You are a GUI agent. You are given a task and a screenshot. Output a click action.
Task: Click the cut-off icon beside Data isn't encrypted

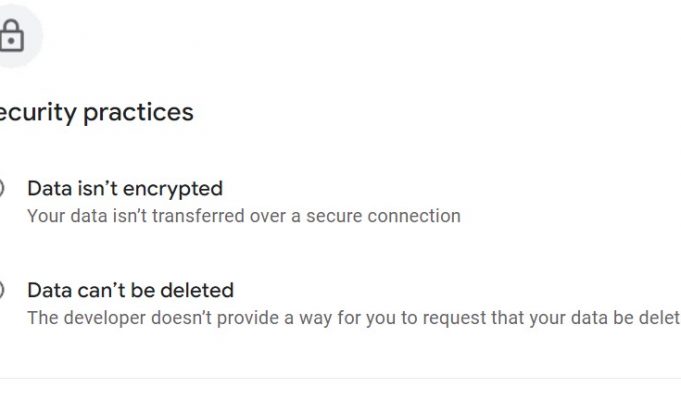(x=2, y=188)
